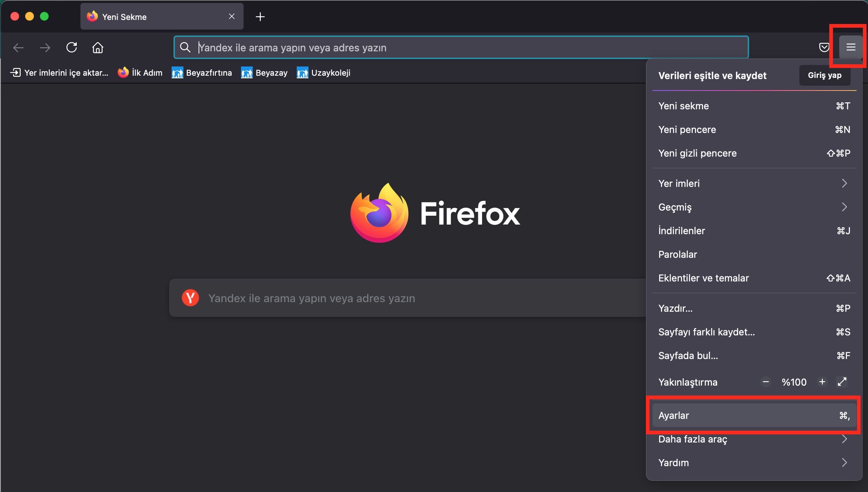Choose Sayfada bul… menu entry
The image size is (868, 492).
[754, 356]
